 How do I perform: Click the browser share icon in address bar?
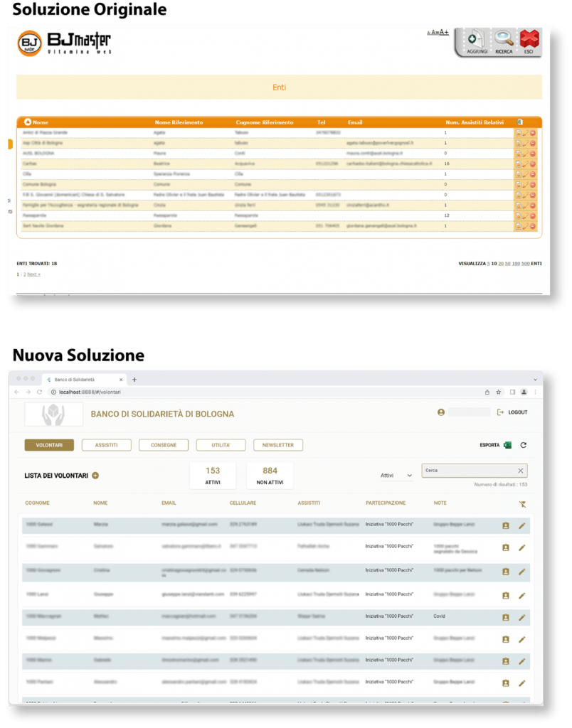487,392
